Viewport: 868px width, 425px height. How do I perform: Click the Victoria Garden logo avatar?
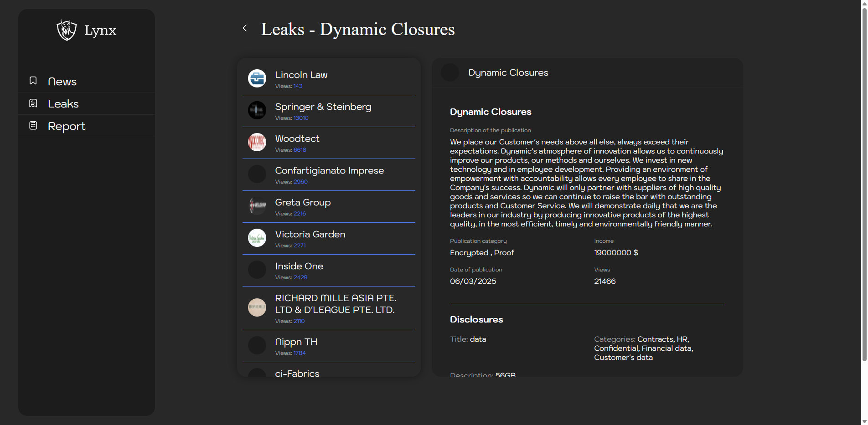[x=257, y=238]
